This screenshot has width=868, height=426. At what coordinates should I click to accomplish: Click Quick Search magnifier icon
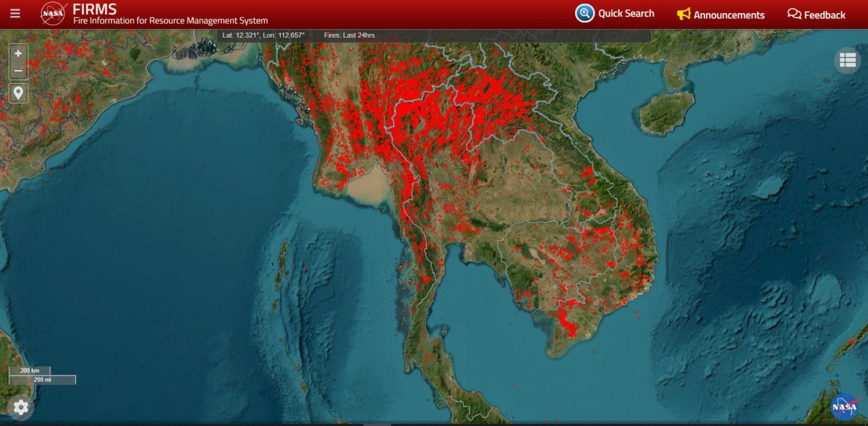pos(584,13)
